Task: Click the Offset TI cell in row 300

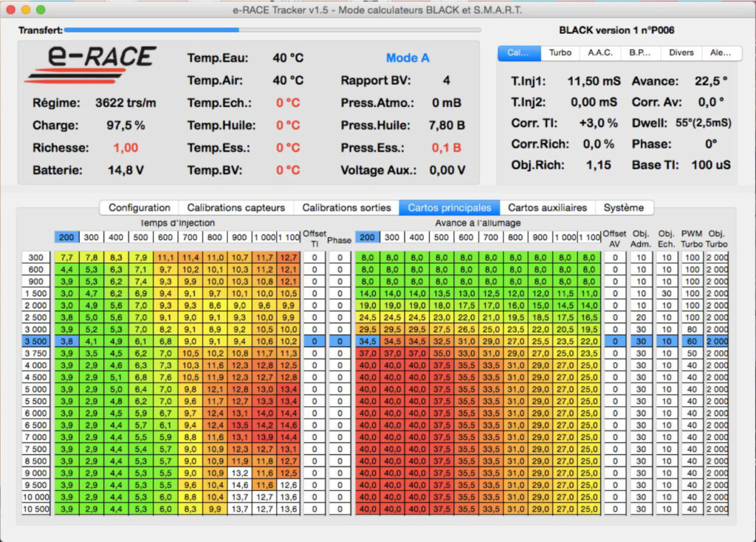Action: click(x=314, y=257)
